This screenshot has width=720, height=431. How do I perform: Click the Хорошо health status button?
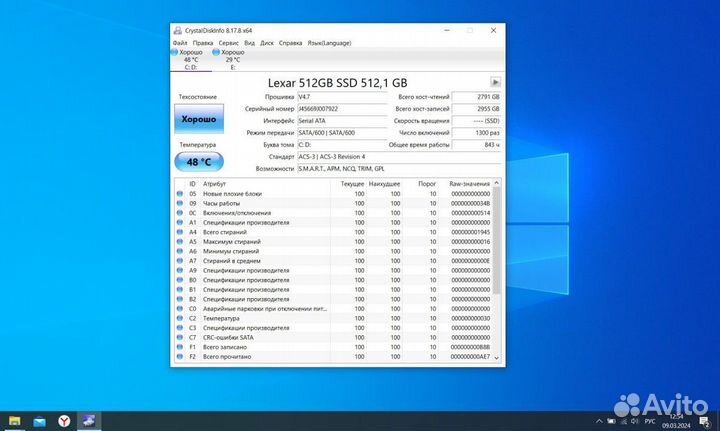[199, 119]
